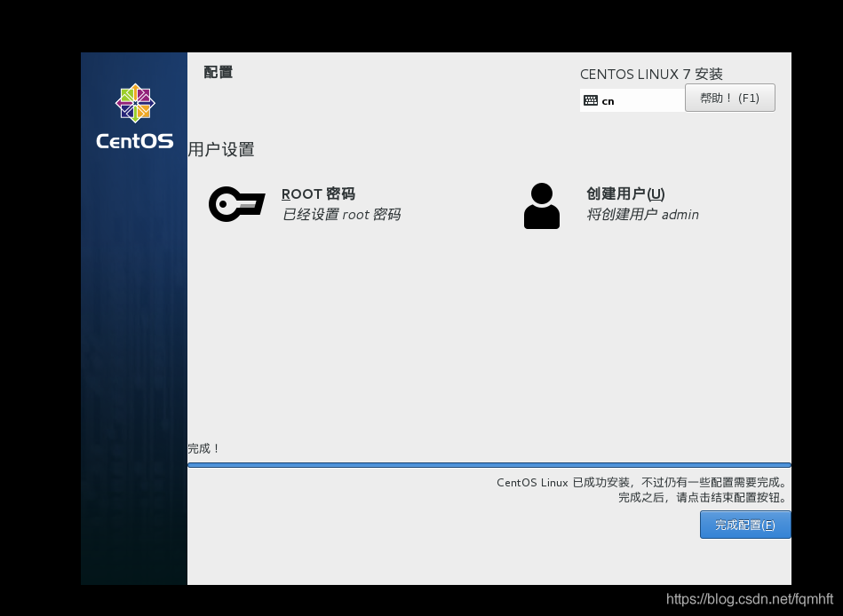Click '已经设置 root 密码' status text
Screen dimensions: 843x616
click(x=341, y=215)
